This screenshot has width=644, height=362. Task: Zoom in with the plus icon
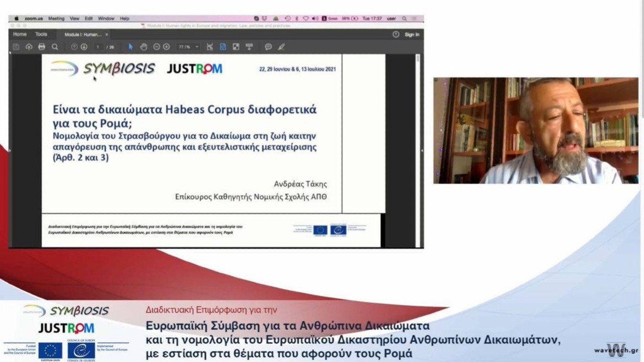point(166,47)
